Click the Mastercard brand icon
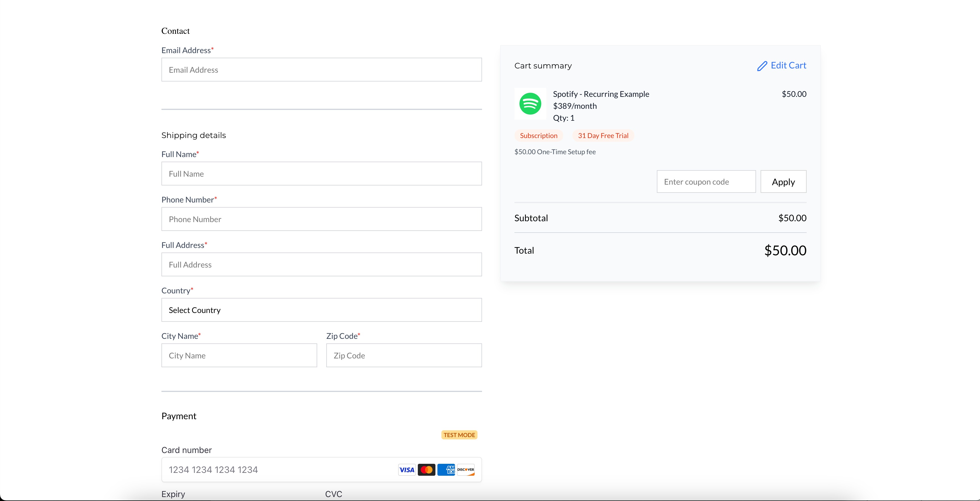980x501 pixels. coord(426,470)
